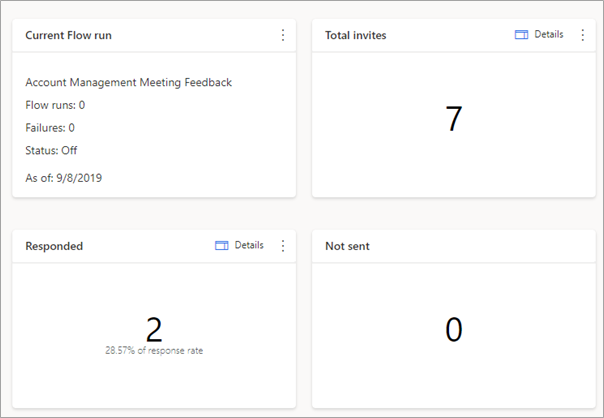This screenshot has height=418, width=604.
Task: Open Details link in Responded card
Action: [249, 245]
